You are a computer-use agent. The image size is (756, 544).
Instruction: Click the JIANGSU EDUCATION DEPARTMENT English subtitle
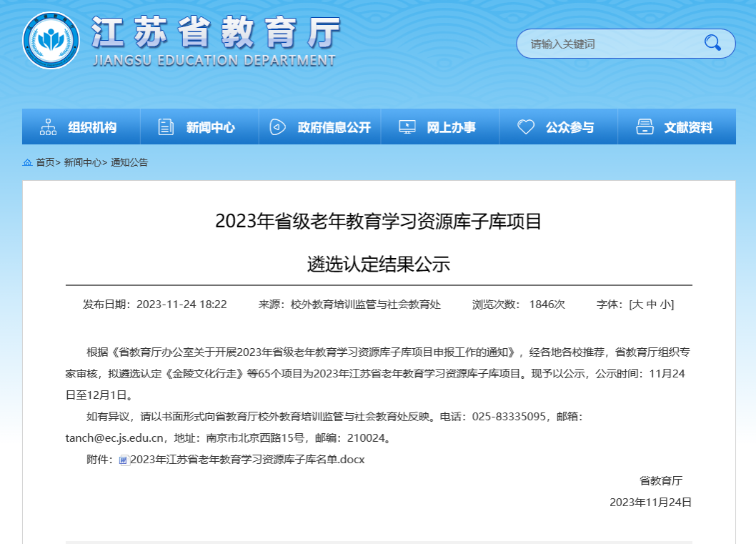[214, 61]
